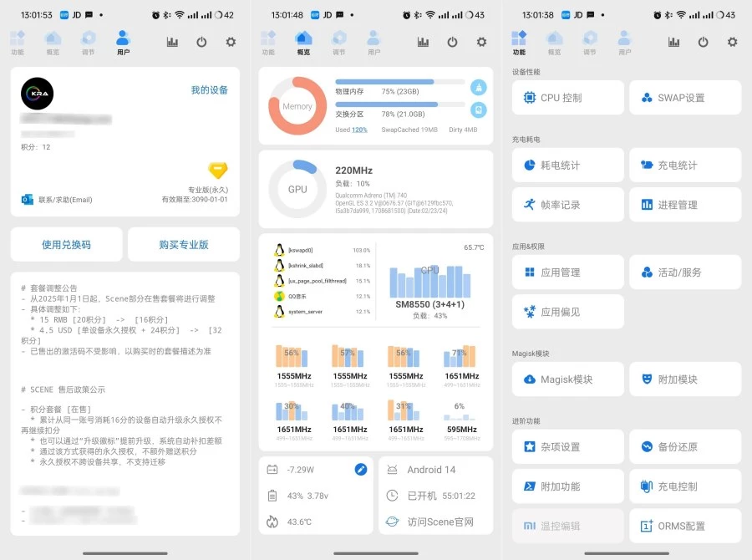Switch to the 概览 overview tab
The image size is (752, 560).
pos(303,41)
